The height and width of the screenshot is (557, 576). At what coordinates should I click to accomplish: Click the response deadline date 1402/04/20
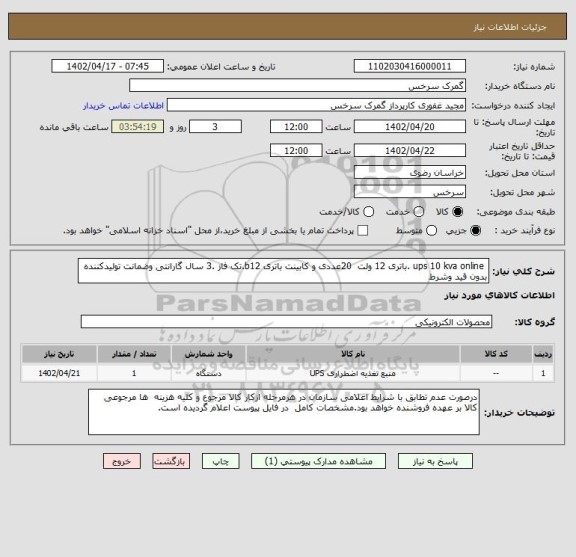point(410,127)
